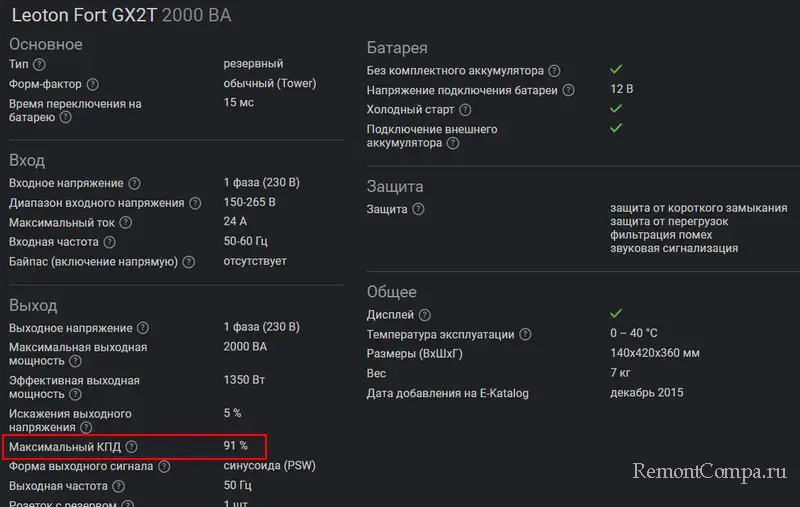Viewport: 800px width, 507px height.
Task: Open the Форм-фактор question mark hint
Action: click(93, 84)
